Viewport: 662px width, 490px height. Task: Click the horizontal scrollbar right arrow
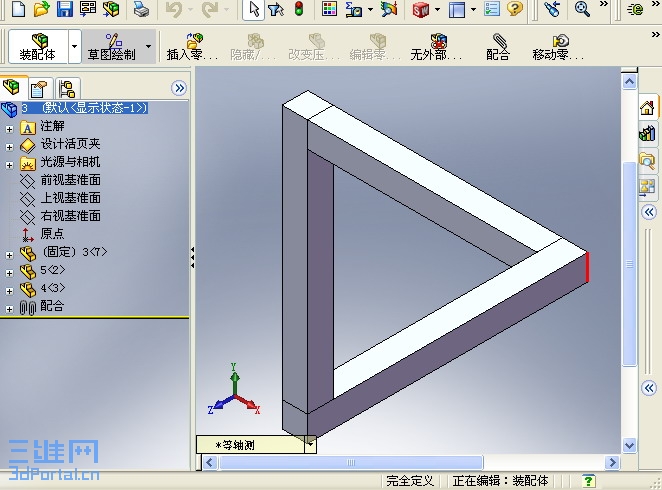tap(612, 463)
